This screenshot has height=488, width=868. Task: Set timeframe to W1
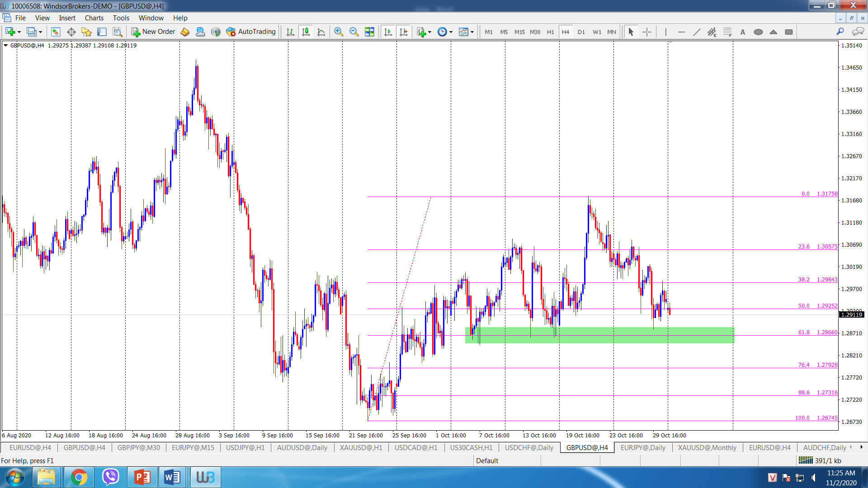pos(597,32)
